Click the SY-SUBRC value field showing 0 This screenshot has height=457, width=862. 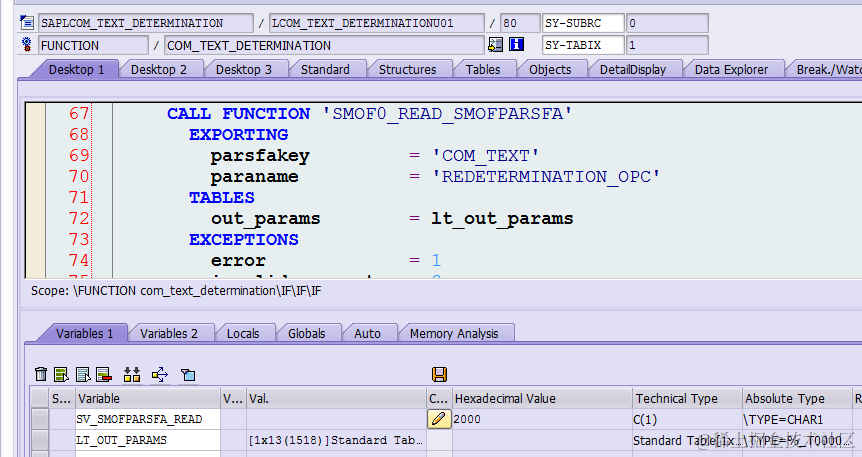coord(667,23)
